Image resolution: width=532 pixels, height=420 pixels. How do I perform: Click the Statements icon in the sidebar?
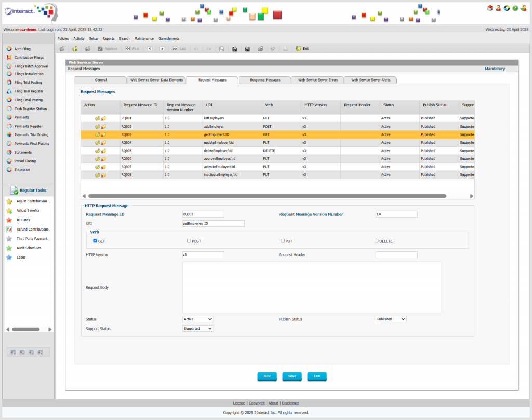pyautogui.click(x=9, y=153)
